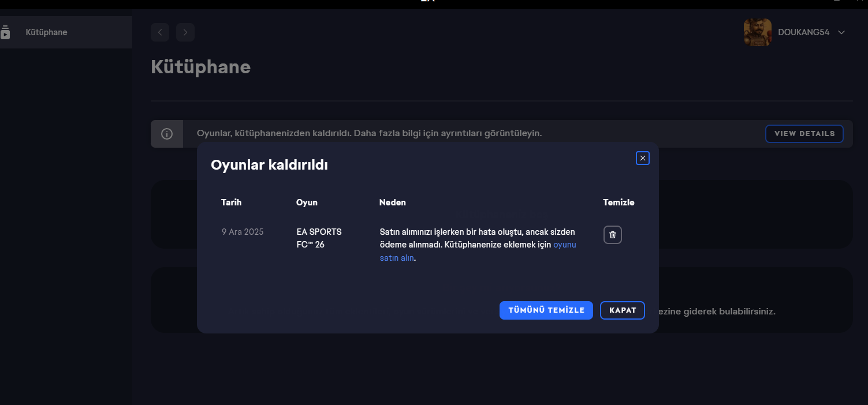Image resolution: width=868 pixels, height=405 pixels.
Task: Expand the DOUKANG54 account dropdown chevron
Action: pos(841,32)
